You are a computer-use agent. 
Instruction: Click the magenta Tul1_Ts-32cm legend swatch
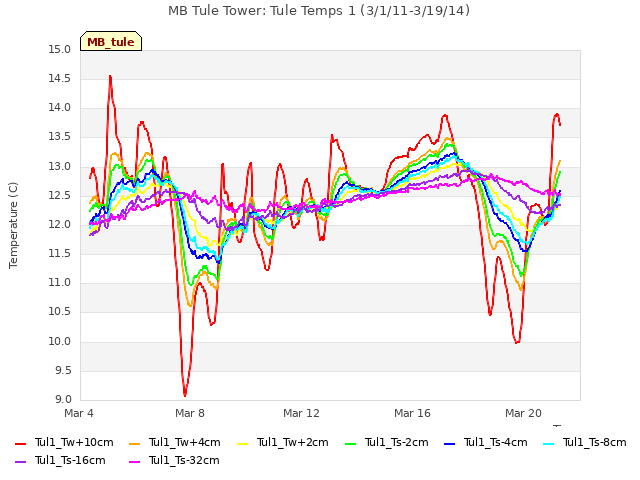tap(134, 462)
